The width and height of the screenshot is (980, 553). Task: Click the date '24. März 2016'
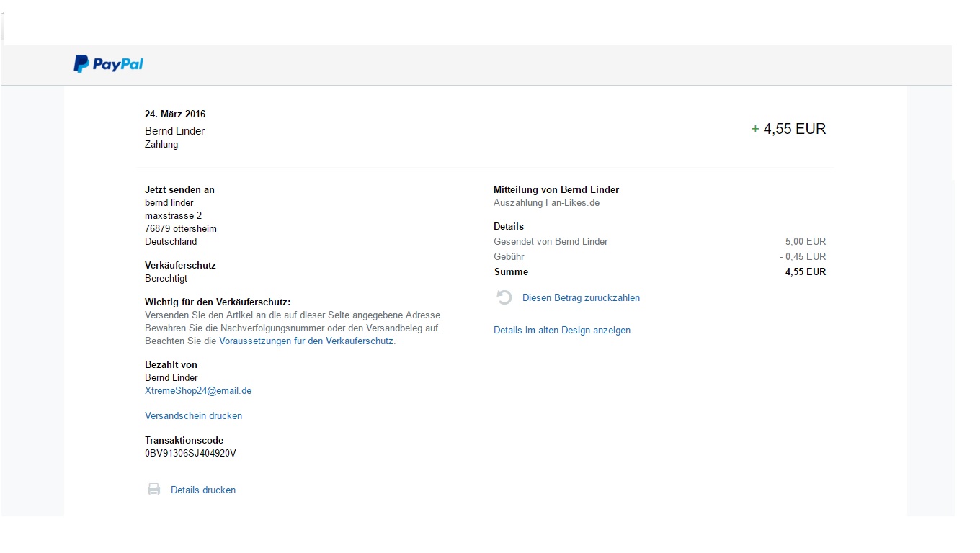click(x=175, y=114)
